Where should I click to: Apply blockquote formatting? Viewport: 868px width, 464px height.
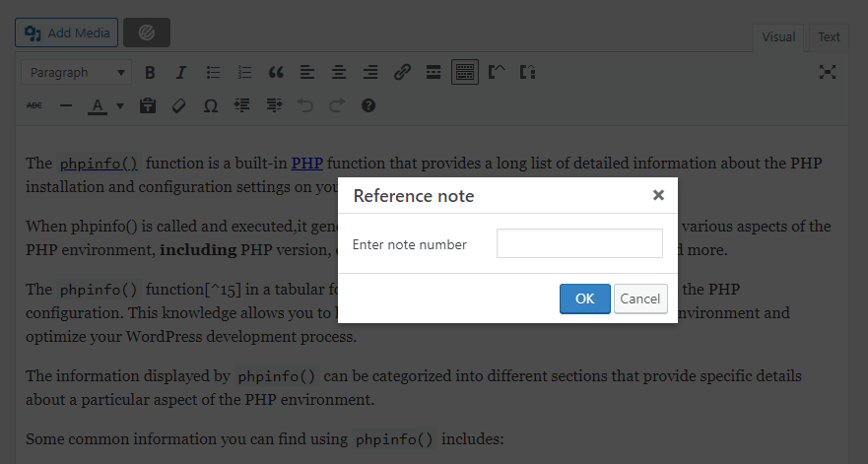pos(276,72)
